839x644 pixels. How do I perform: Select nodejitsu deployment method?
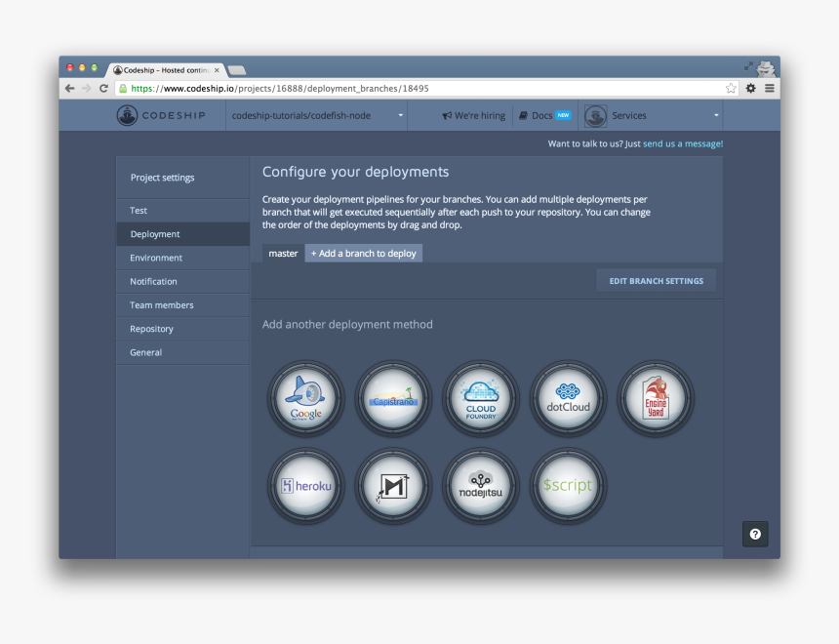tap(481, 486)
